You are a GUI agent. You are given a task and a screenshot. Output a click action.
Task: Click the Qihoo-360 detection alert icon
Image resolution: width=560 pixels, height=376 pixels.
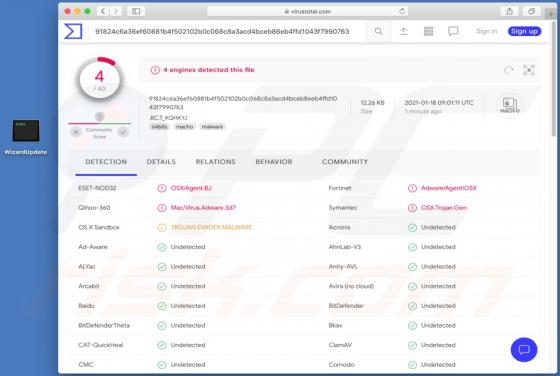[162, 208]
